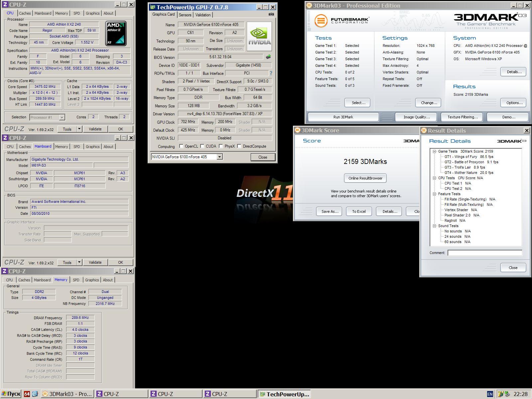Viewport: 532px width, 399px height.
Task: Click the NVIDIA logo in GPU-Z
Action: click(x=259, y=36)
